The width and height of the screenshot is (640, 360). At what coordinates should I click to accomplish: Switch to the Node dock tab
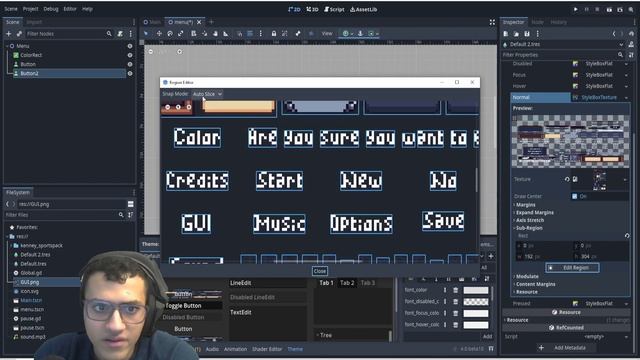[x=537, y=22]
